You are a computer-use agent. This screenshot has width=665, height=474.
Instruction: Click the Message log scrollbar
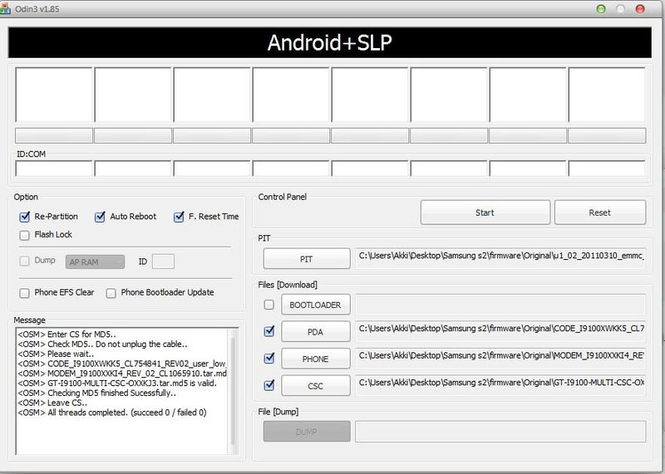pyautogui.click(x=233, y=391)
